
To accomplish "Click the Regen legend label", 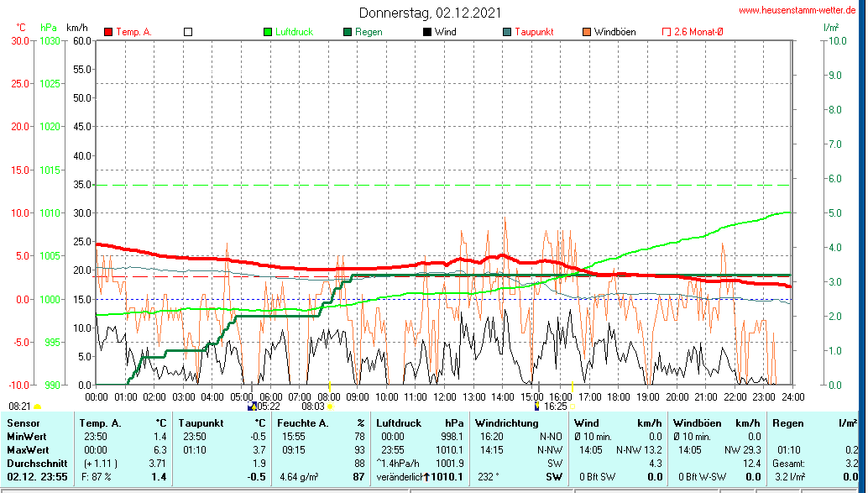I will pos(369,32).
